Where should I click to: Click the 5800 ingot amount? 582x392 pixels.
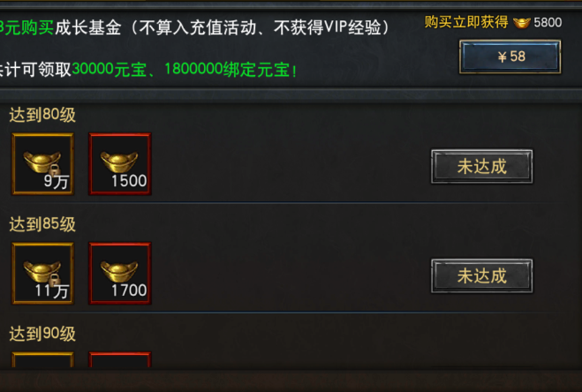coord(548,23)
